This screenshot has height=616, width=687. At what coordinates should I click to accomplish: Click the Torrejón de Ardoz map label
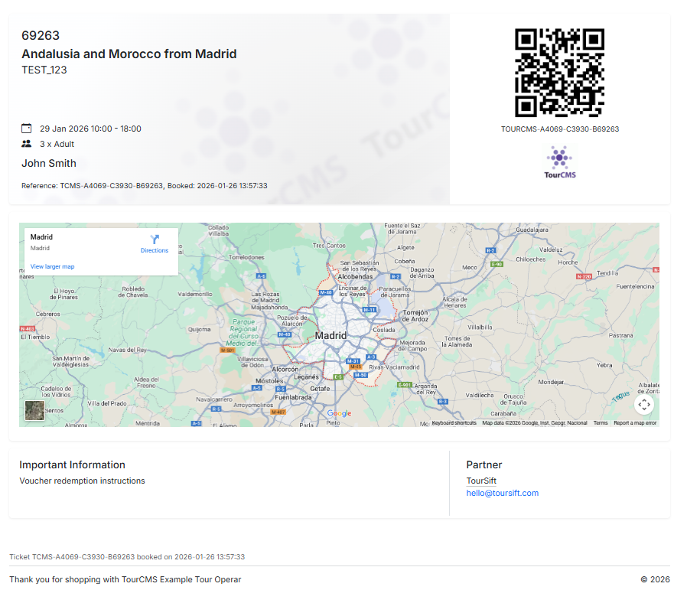tap(415, 316)
